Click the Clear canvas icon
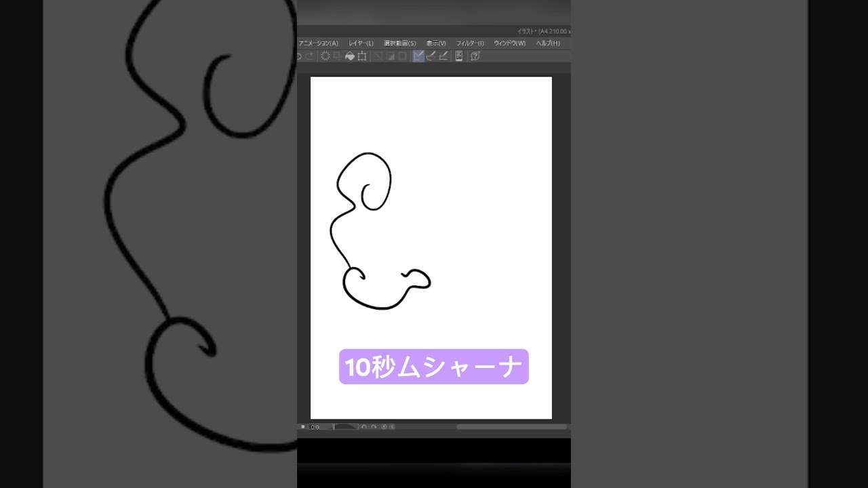The width and height of the screenshot is (868, 488). [326, 56]
